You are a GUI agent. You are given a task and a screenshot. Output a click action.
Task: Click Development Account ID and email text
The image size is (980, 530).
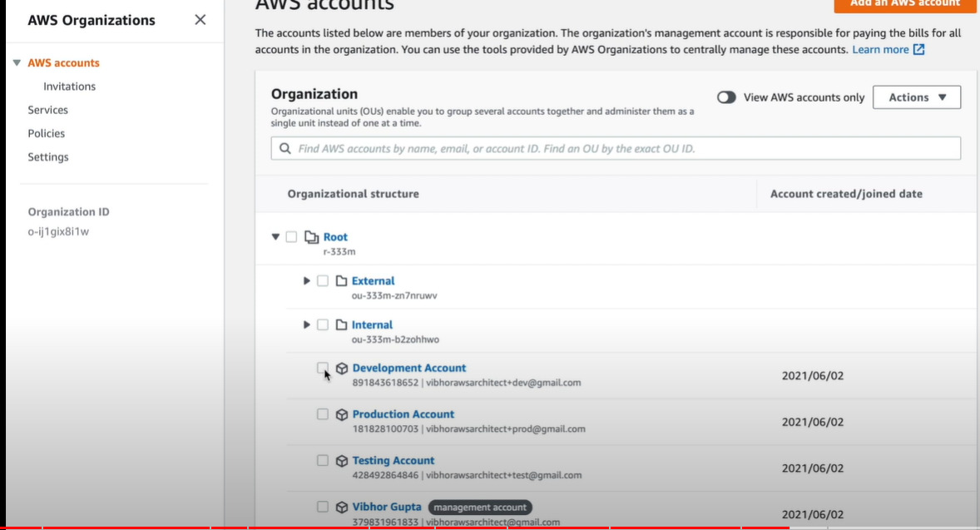pos(466,383)
